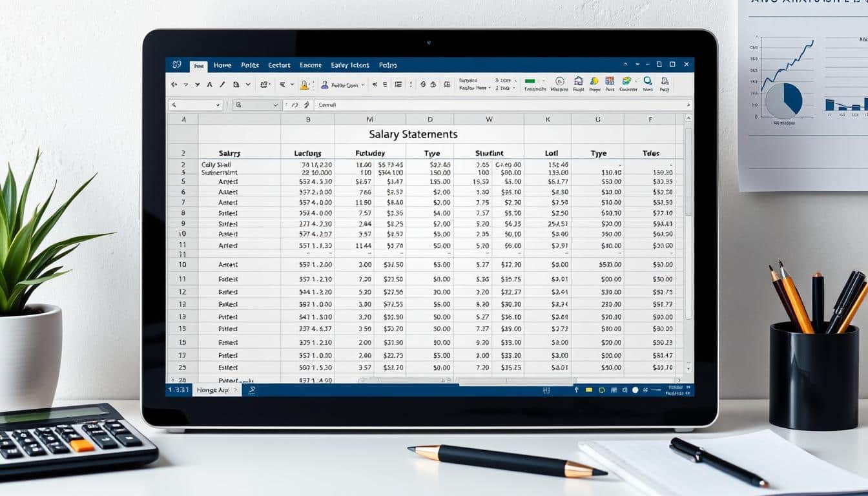
Task: Click the icon right of the sheet tab
Action: pos(252,390)
